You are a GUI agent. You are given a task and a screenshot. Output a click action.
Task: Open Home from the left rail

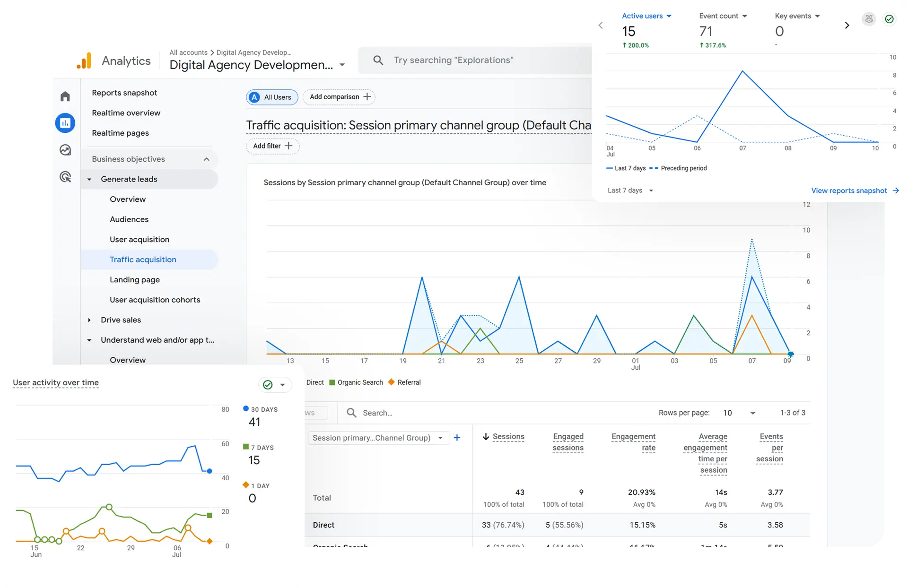pyautogui.click(x=65, y=96)
